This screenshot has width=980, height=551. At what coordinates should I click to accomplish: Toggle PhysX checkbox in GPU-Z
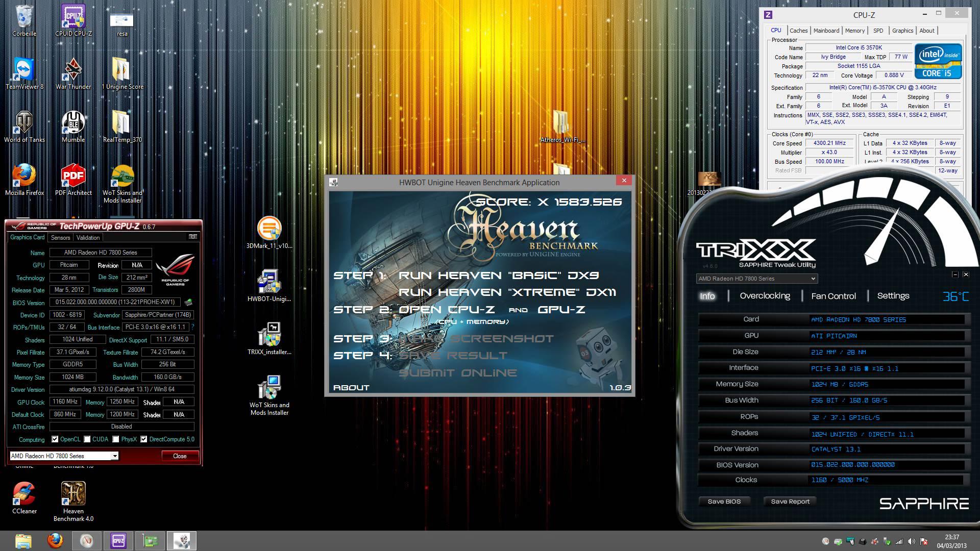click(x=116, y=439)
